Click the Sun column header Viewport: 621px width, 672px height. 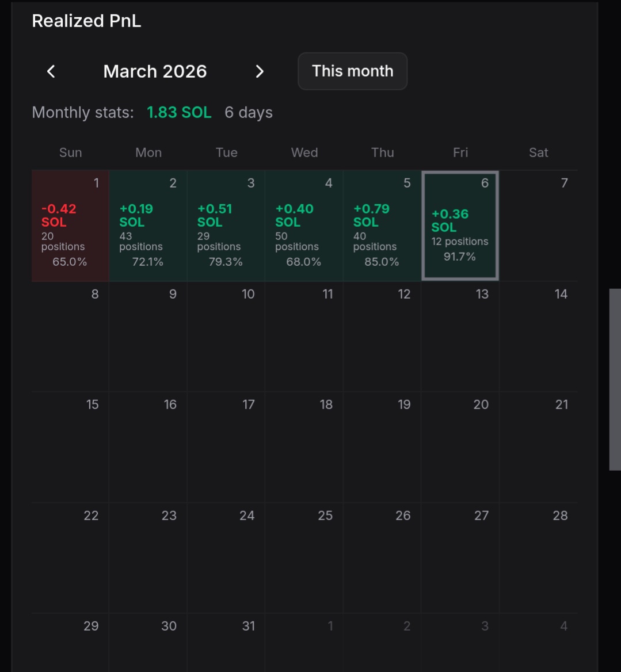(70, 152)
